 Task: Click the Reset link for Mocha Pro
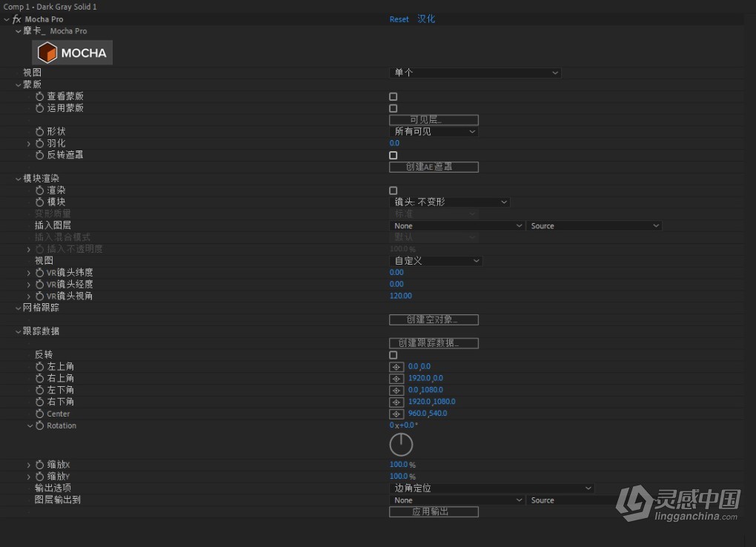coord(399,19)
